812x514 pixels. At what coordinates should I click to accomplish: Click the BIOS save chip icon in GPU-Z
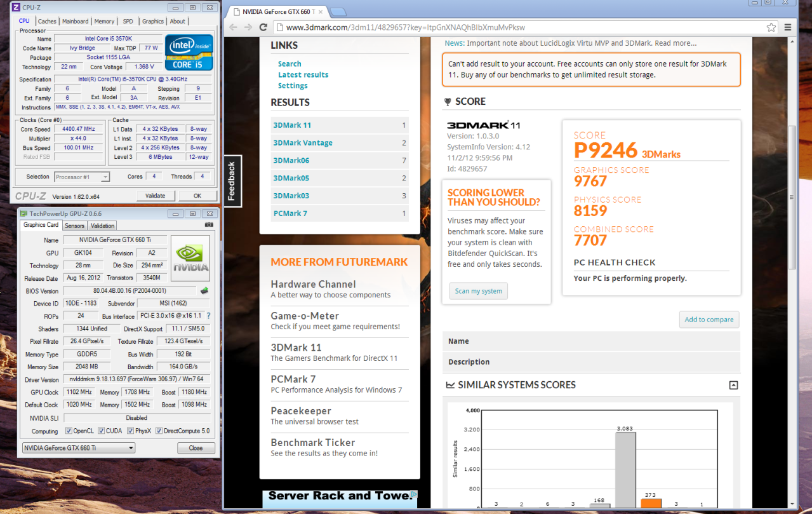204,291
